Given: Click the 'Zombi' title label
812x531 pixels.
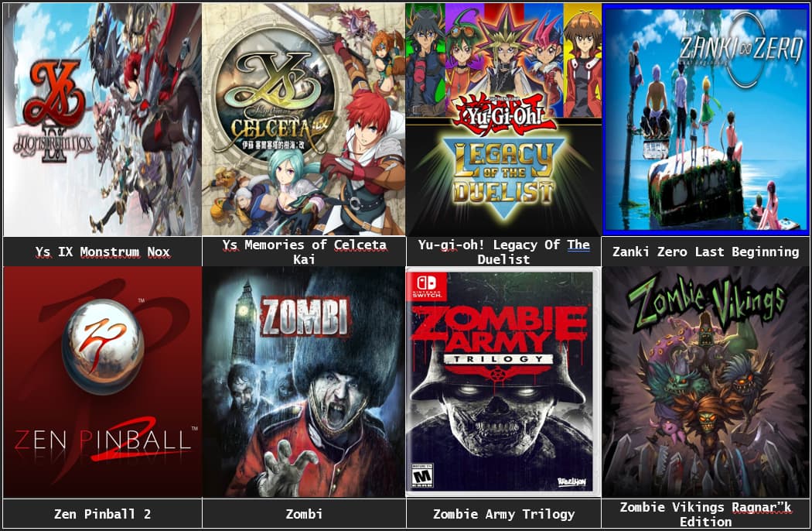Looking at the screenshot, I should [x=304, y=514].
